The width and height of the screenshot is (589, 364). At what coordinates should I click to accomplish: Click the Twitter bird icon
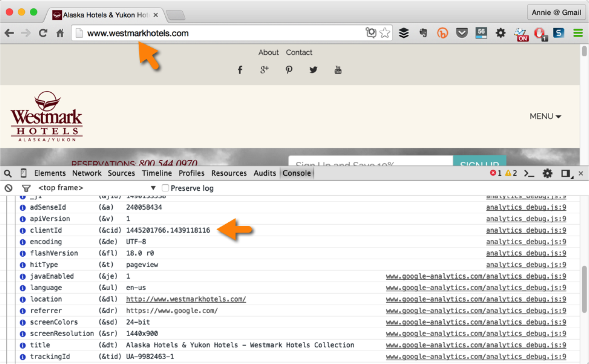[x=313, y=70]
